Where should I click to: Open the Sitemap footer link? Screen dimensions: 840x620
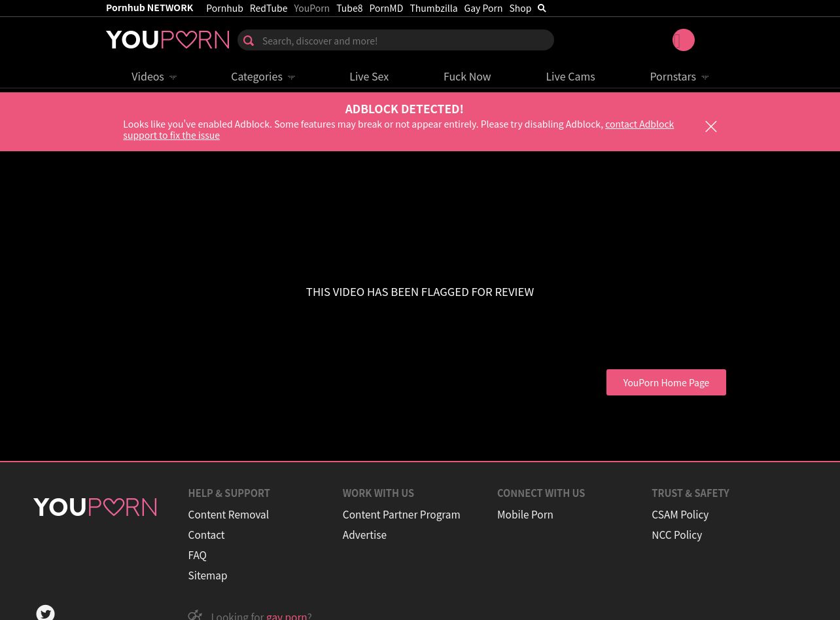[207, 575]
